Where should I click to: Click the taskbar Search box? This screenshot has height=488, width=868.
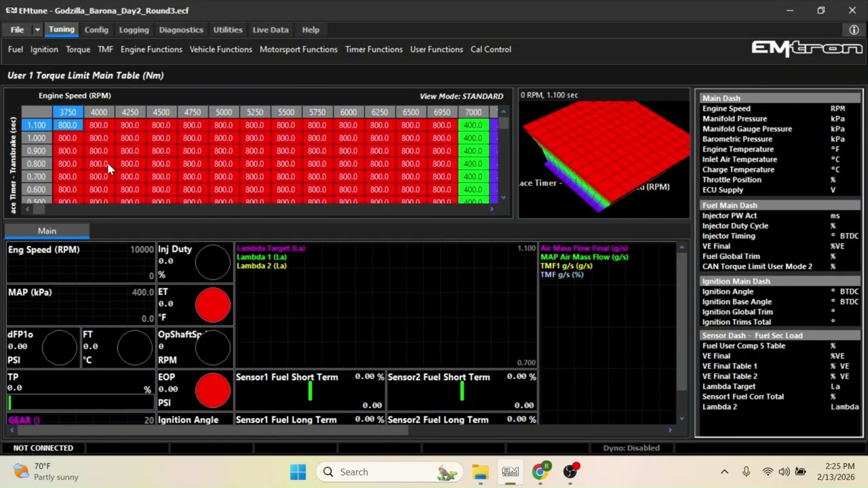390,472
